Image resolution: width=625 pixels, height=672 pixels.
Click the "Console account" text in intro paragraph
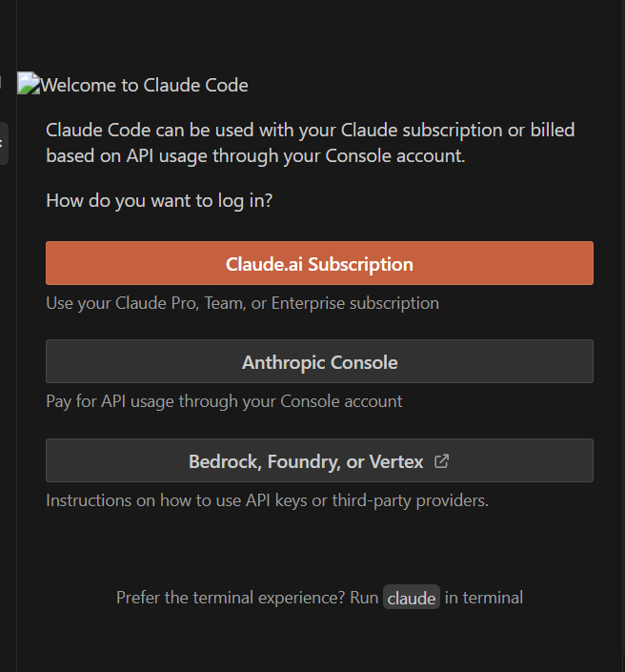[x=405, y=155]
